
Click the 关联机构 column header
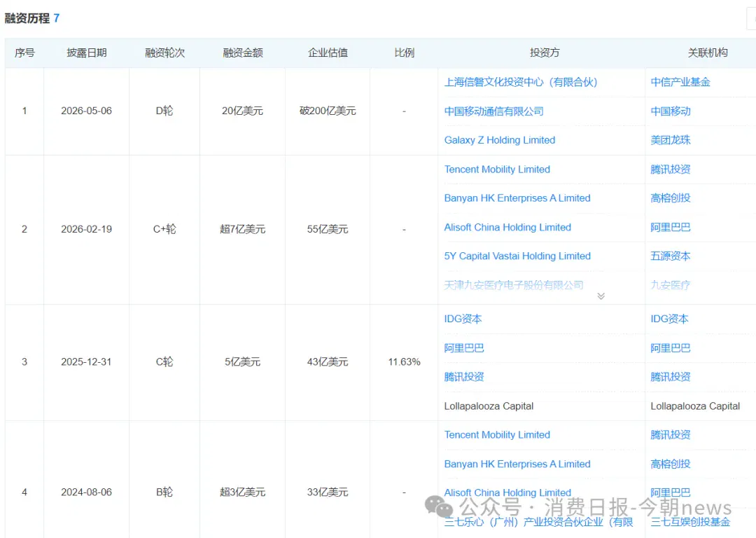707,53
